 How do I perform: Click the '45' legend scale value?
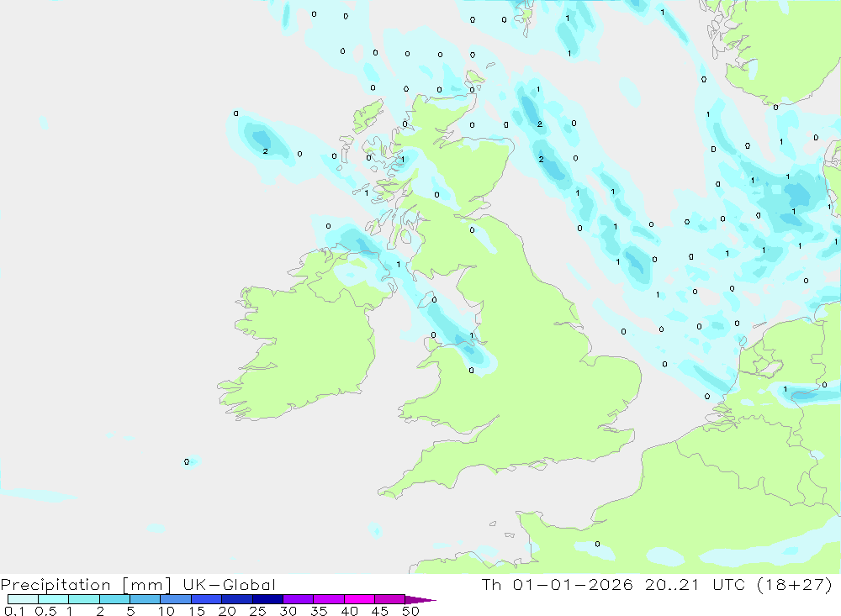pos(380,611)
